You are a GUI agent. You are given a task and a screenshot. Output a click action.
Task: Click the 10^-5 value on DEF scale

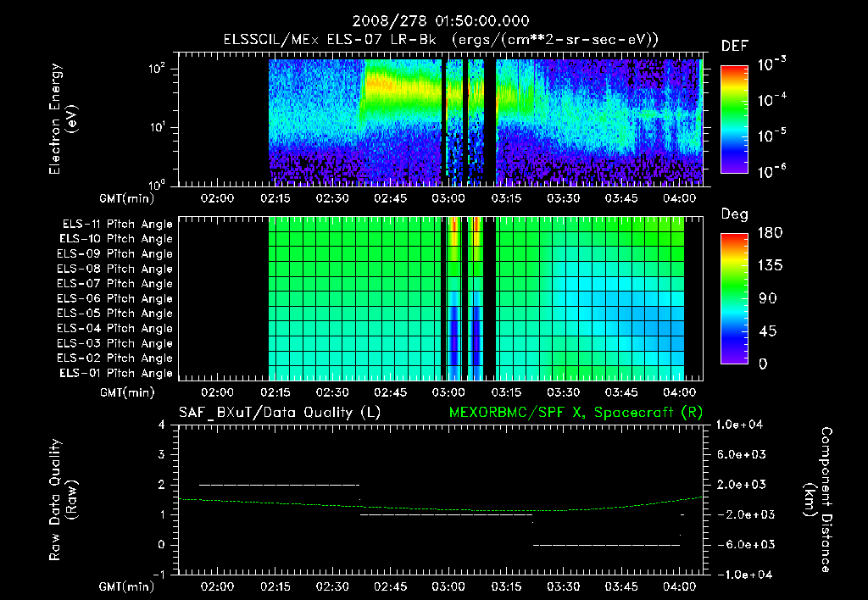[771, 135]
